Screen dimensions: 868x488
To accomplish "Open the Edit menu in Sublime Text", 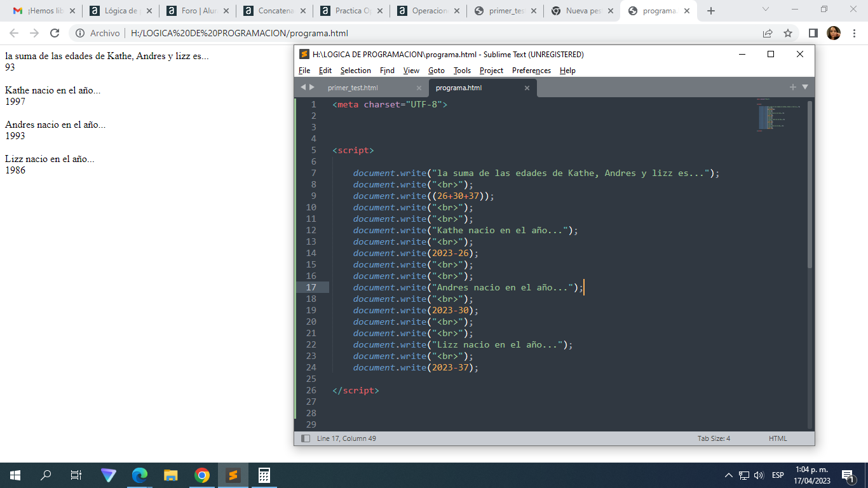I will [x=325, y=71].
